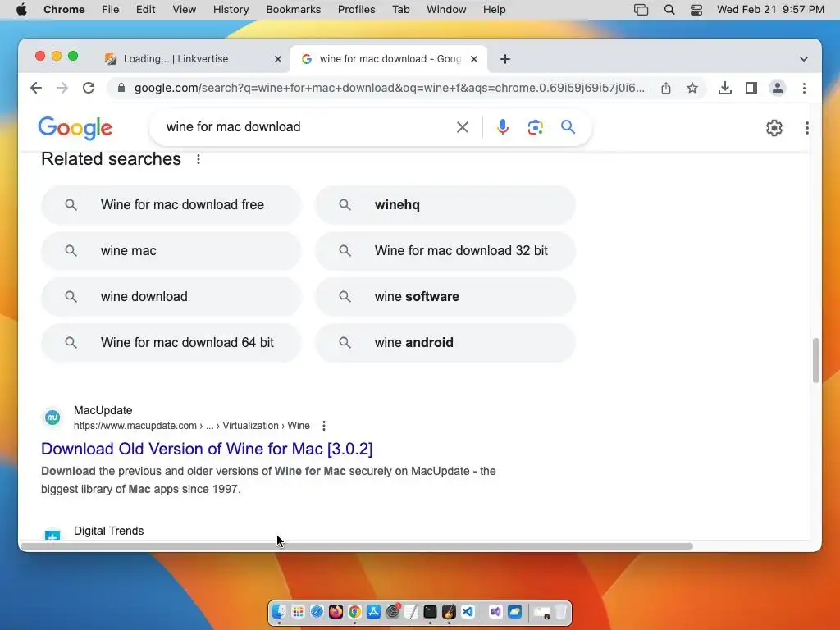Click into the Google search text field
This screenshot has height=630, width=840.
(305, 127)
